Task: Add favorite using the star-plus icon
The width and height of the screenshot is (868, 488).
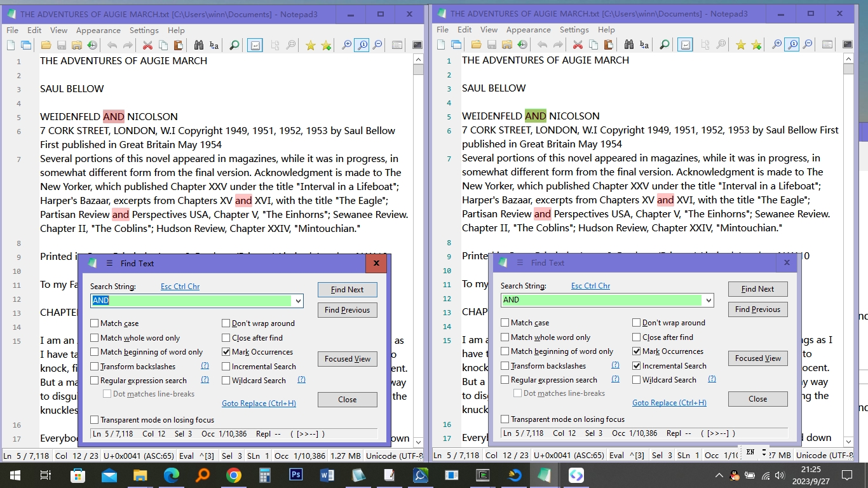Action: pyautogui.click(x=326, y=44)
